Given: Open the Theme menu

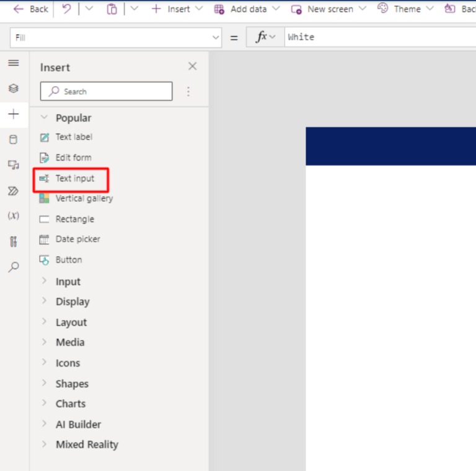Looking at the screenshot, I should click(x=405, y=9).
